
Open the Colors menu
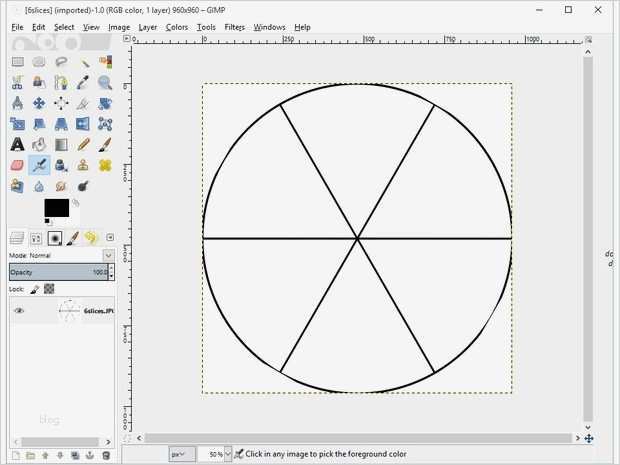[177, 27]
